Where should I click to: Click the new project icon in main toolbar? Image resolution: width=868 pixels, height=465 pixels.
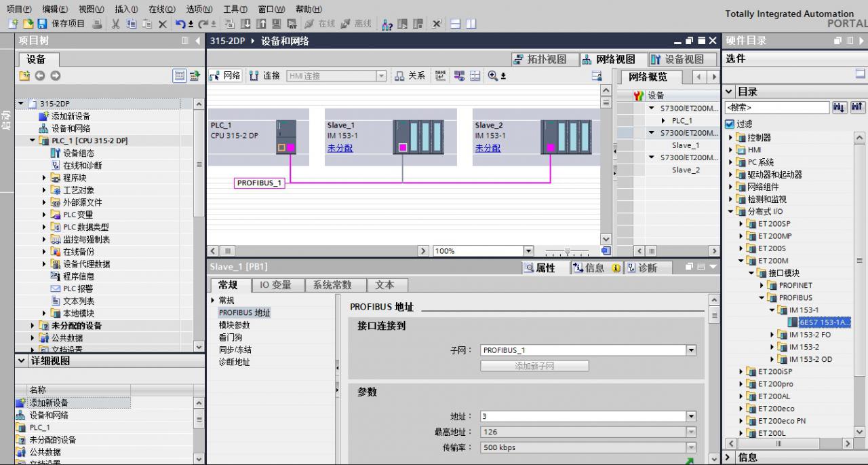tap(13, 24)
